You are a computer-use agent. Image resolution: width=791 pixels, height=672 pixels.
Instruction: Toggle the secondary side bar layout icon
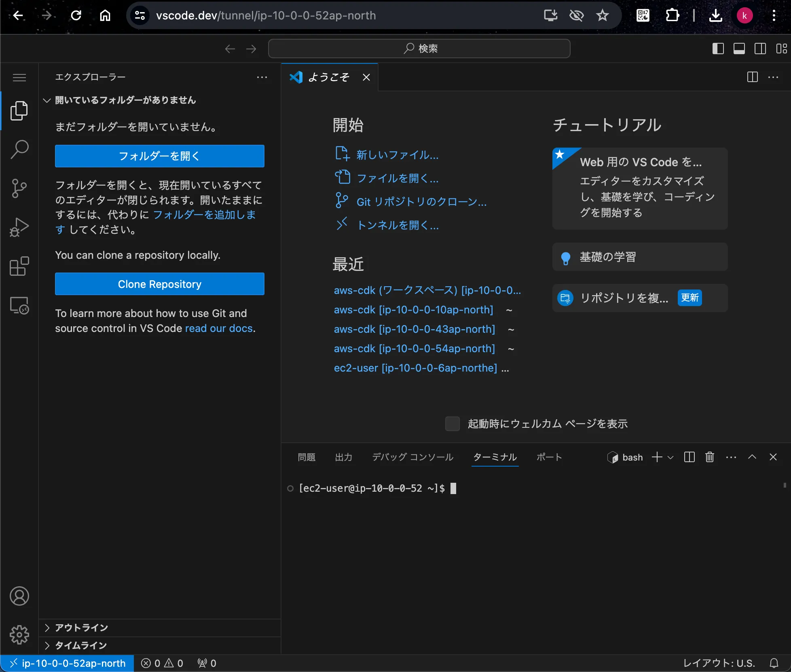click(760, 49)
